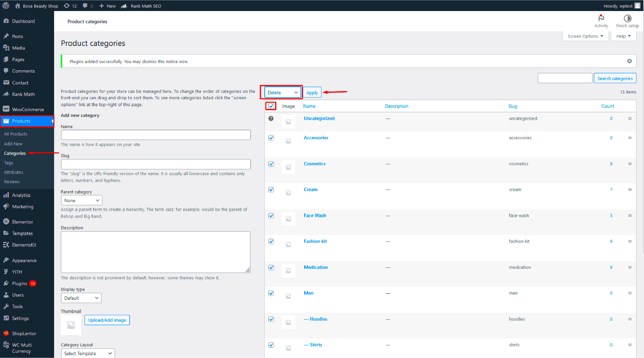Open the Face Wash category link

pos(315,215)
